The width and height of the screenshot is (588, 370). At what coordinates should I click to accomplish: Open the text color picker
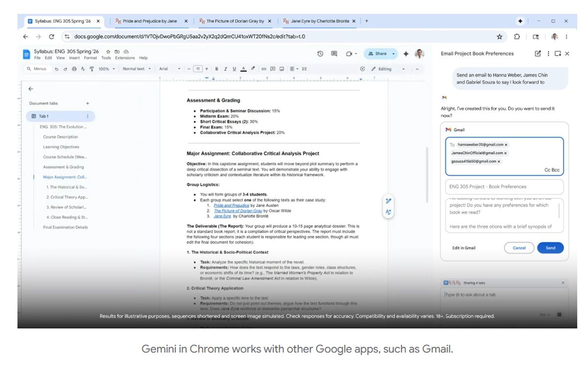(x=244, y=69)
